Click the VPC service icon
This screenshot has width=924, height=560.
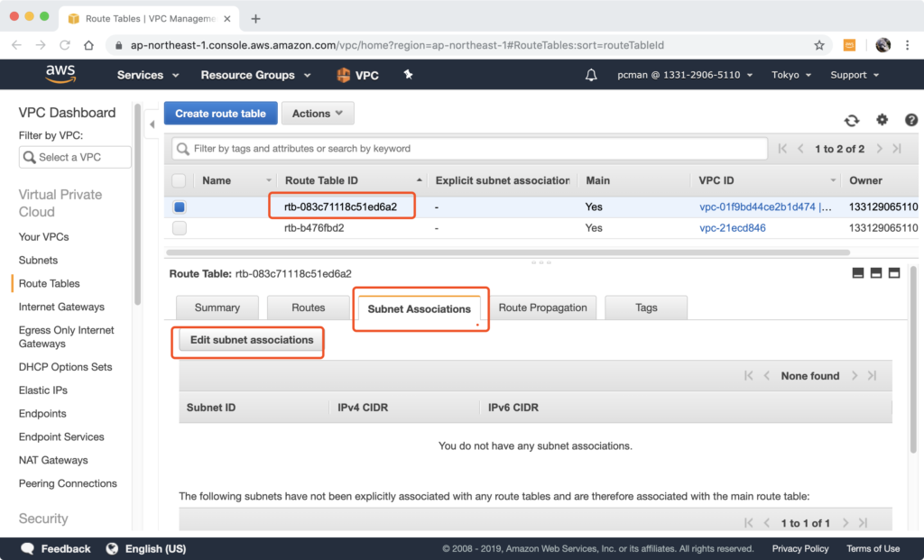pyautogui.click(x=343, y=75)
